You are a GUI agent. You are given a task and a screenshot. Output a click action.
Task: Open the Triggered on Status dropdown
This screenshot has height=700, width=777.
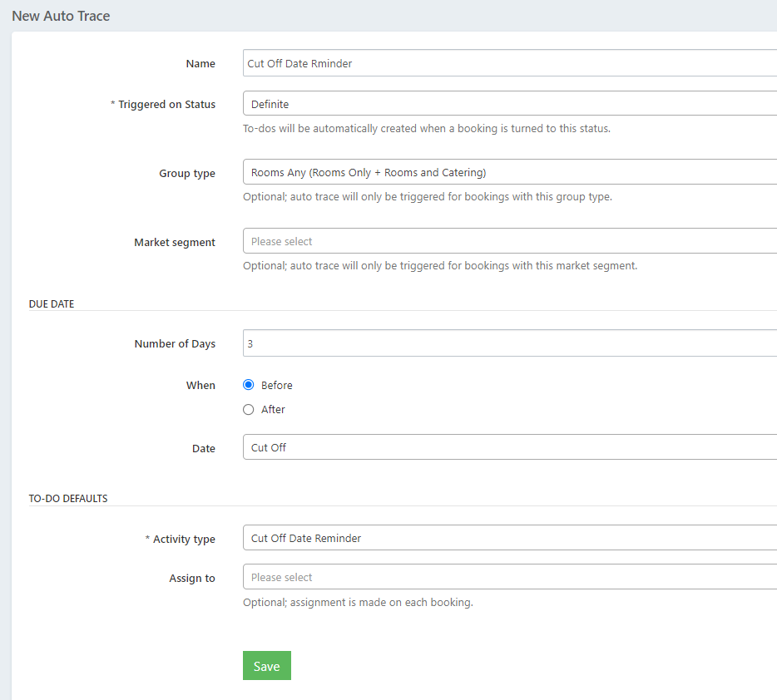point(509,104)
